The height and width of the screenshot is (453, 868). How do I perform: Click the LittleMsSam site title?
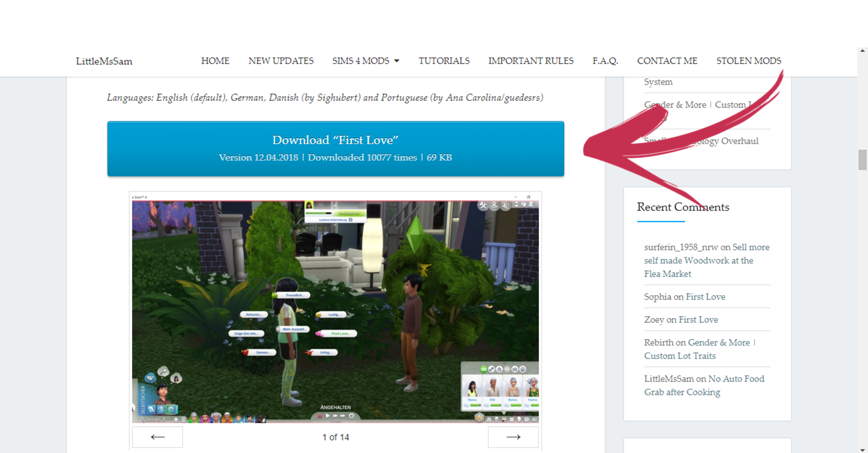click(x=104, y=61)
